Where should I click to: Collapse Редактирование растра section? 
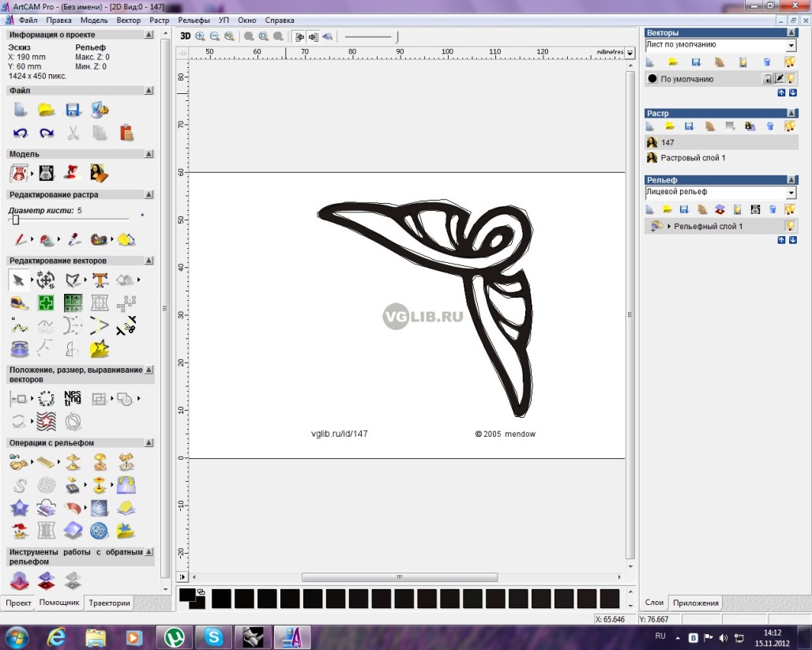tap(148, 194)
